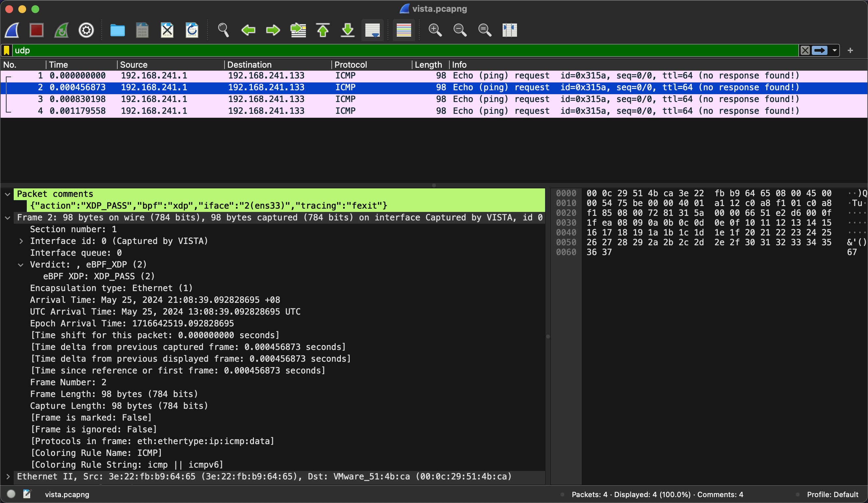The height and width of the screenshot is (503, 868).
Task: Collapse the Packet comments section
Action: pos(8,195)
